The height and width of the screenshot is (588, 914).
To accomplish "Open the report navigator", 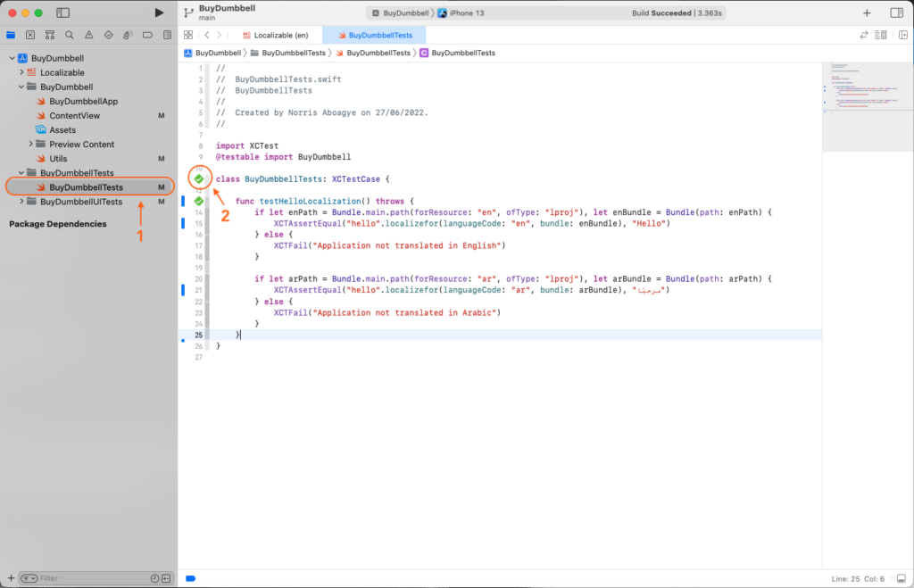I will [x=167, y=35].
